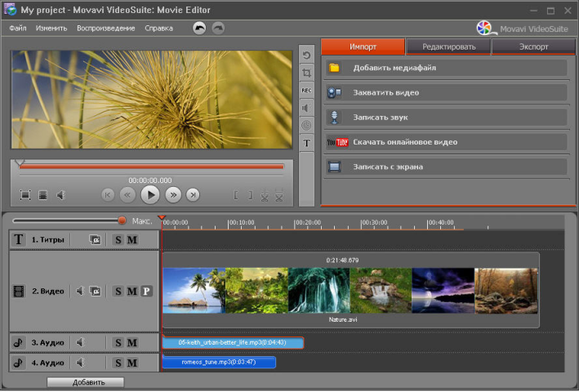Toggle solo S on track 3 Аудио

118,343
